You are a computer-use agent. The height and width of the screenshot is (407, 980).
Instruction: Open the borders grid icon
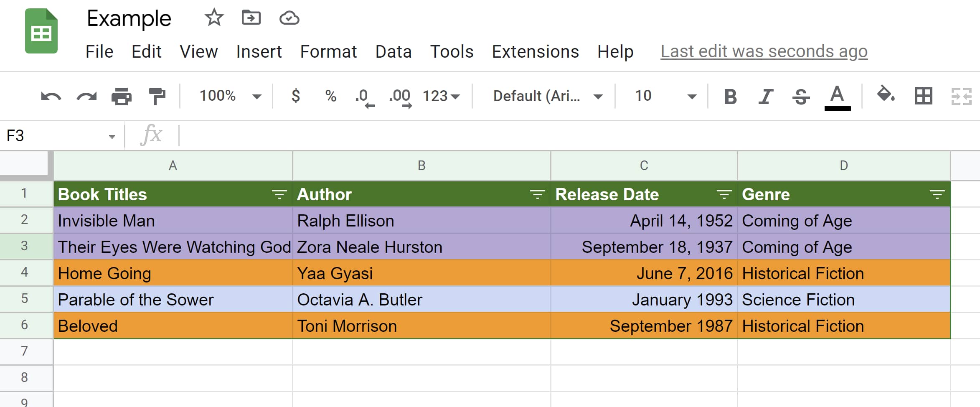click(923, 96)
